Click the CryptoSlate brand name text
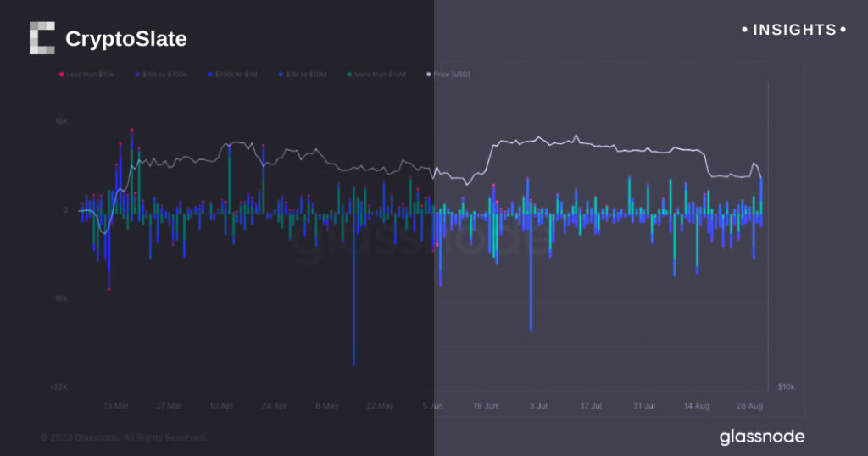The image size is (868, 456). pos(125,39)
